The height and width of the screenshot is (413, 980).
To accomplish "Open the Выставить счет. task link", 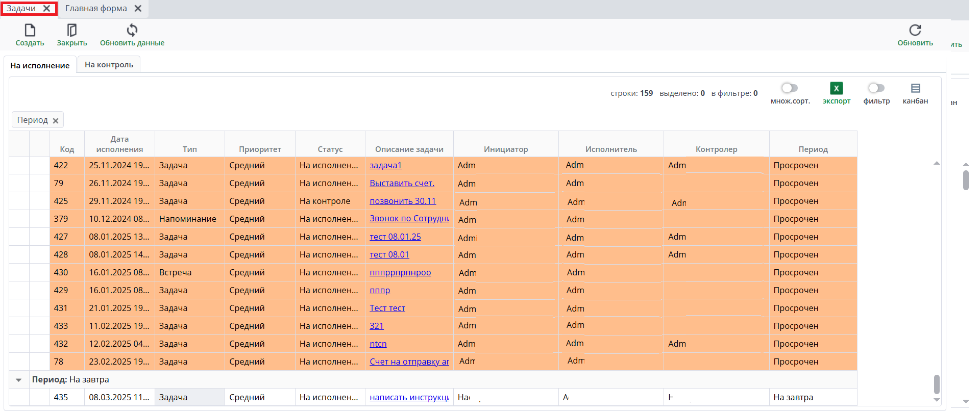I will point(402,183).
